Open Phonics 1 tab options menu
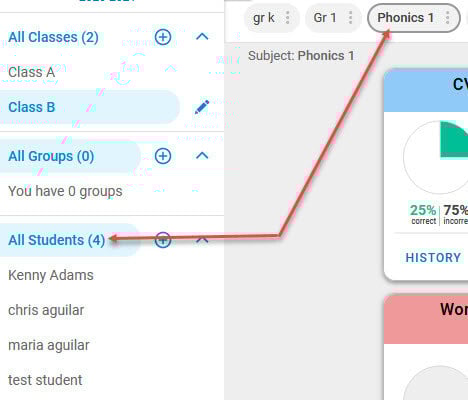 [x=448, y=18]
